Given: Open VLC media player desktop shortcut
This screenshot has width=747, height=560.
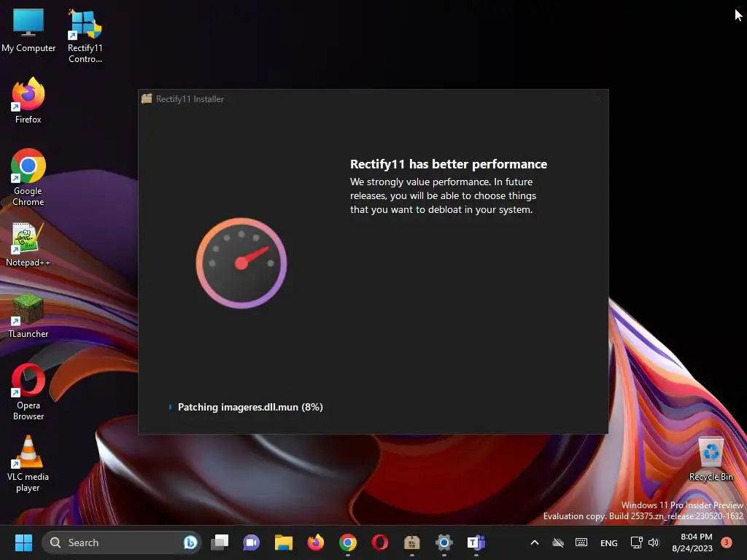Looking at the screenshot, I should [x=28, y=463].
